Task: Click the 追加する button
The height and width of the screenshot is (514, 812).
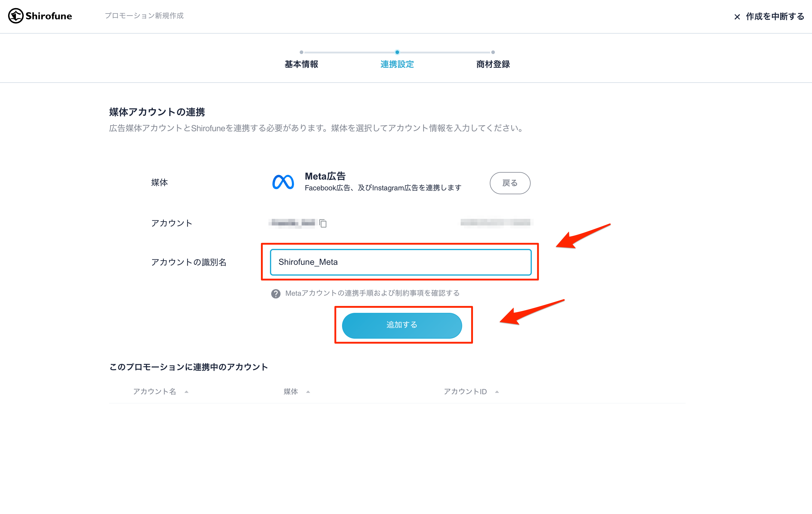Action: [401, 325]
